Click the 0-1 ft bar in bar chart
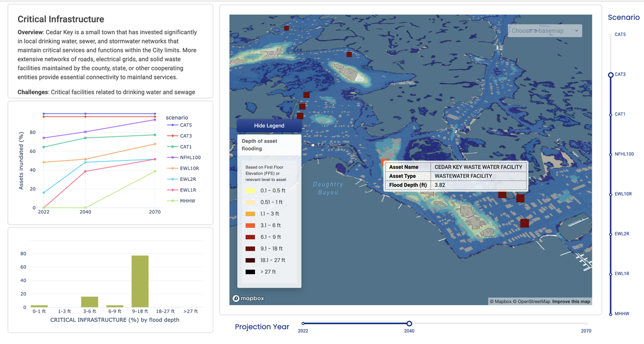 [39, 306]
